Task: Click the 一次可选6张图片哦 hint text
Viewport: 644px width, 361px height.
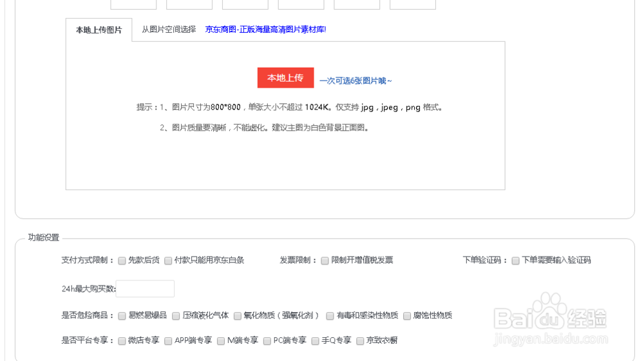Action: [x=355, y=81]
